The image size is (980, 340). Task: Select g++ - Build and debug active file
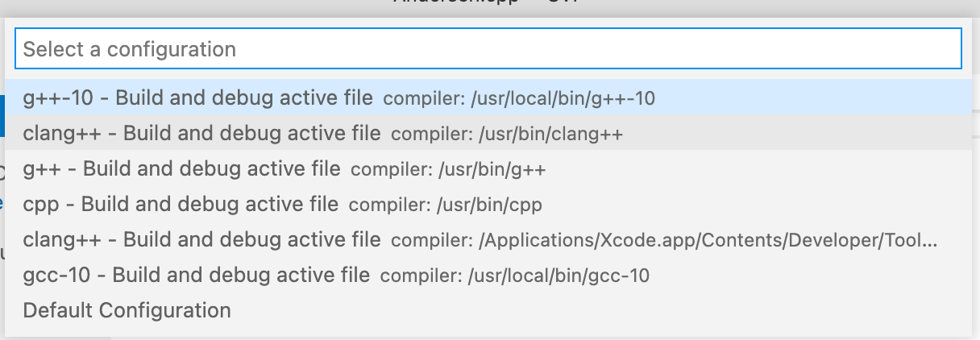[488, 169]
